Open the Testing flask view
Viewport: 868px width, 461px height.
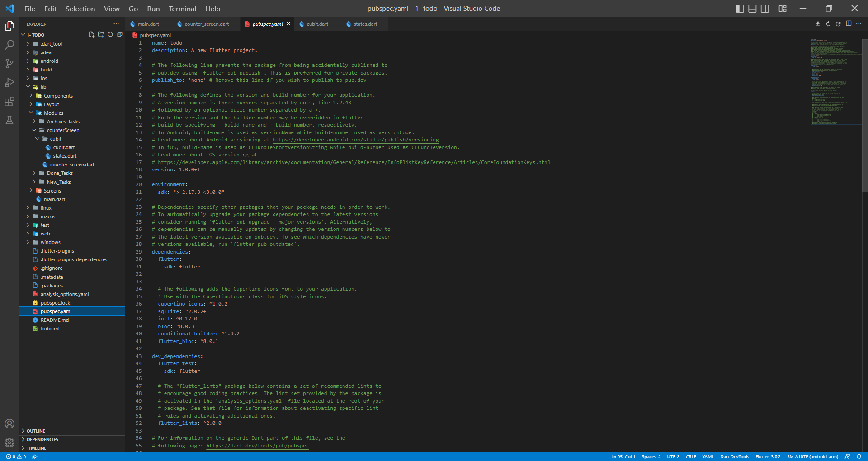9,120
